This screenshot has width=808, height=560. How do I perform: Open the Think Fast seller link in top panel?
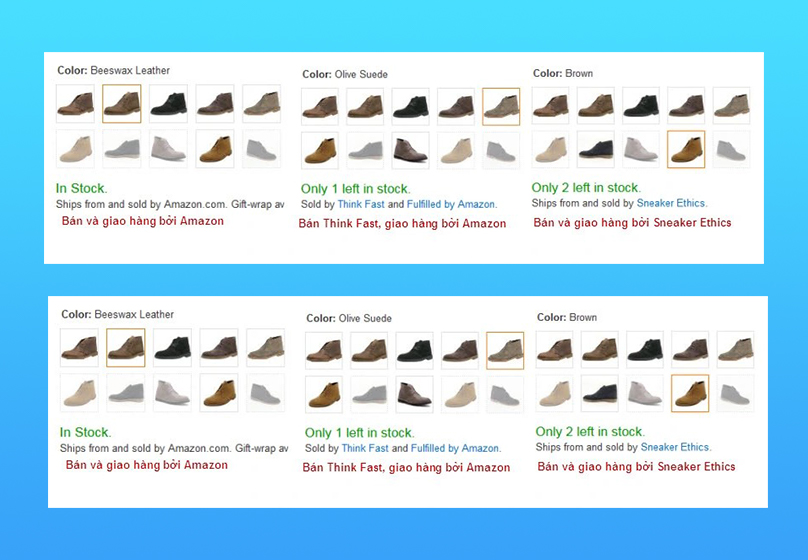pos(361,205)
